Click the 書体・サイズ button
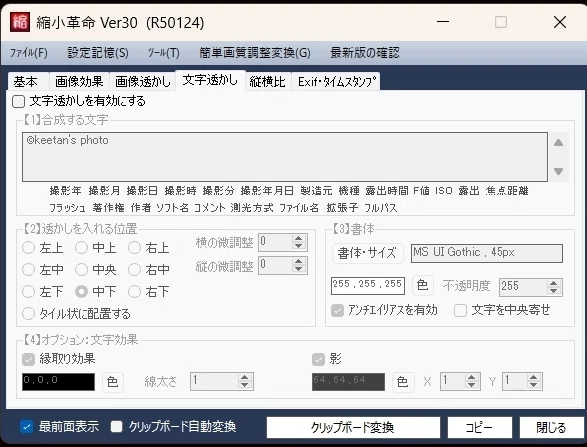 367,253
